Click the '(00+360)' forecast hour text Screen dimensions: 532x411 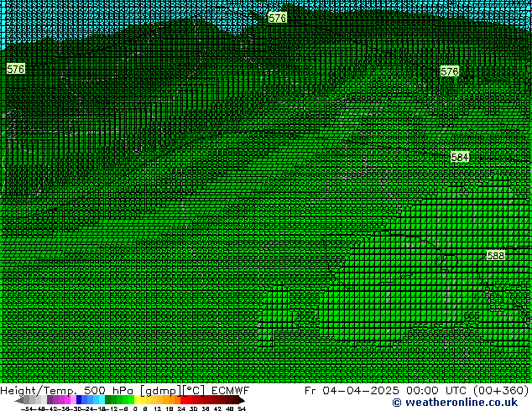tap(500, 390)
